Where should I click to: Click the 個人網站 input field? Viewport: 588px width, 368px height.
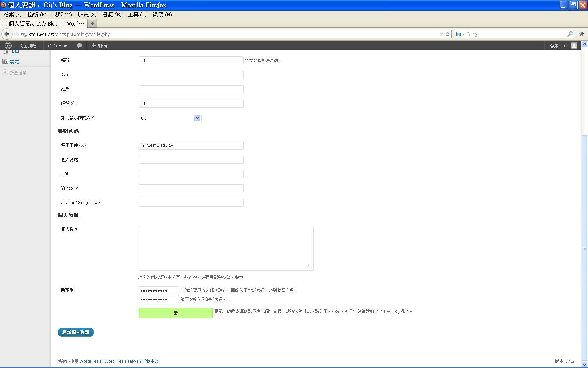pyautogui.click(x=191, y=160)
